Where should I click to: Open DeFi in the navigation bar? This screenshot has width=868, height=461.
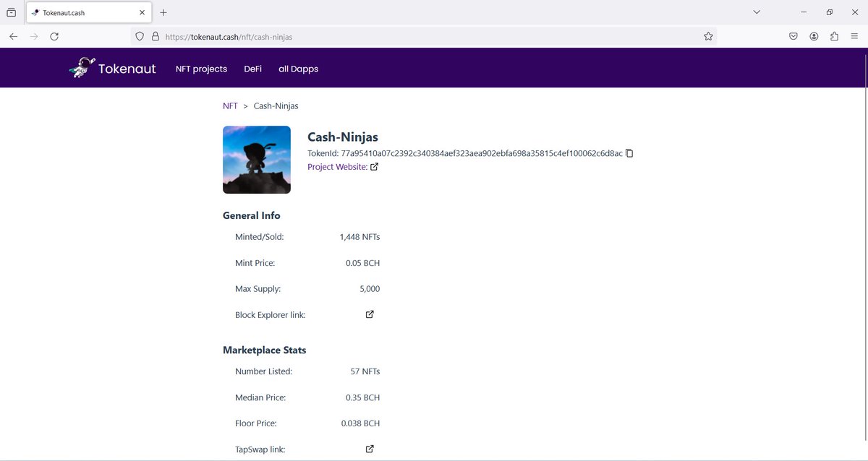252,69
